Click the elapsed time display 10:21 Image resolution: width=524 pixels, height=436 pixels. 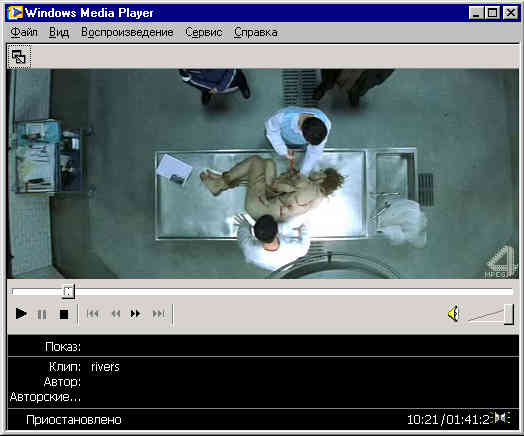[x=423, y=419]
